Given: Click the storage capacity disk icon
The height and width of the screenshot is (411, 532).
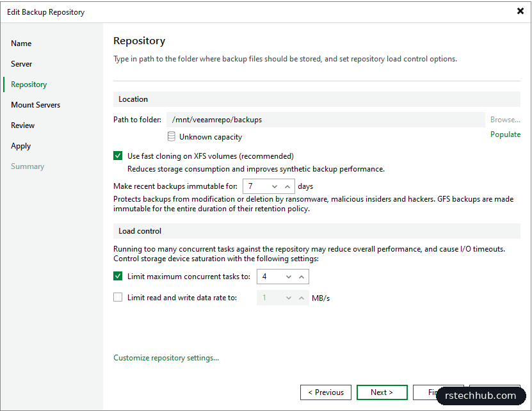Looking at the screenshot, I should [x=172, y=137].
